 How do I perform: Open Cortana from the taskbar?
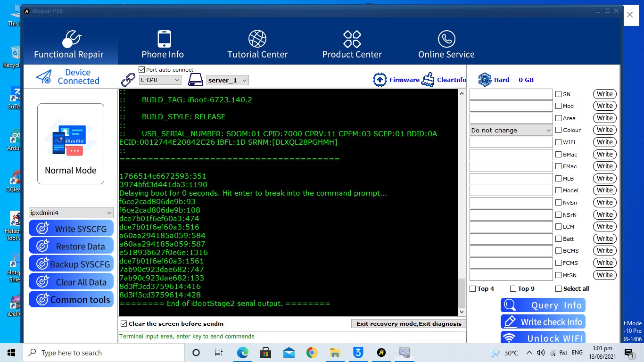[x=196, y=353]
